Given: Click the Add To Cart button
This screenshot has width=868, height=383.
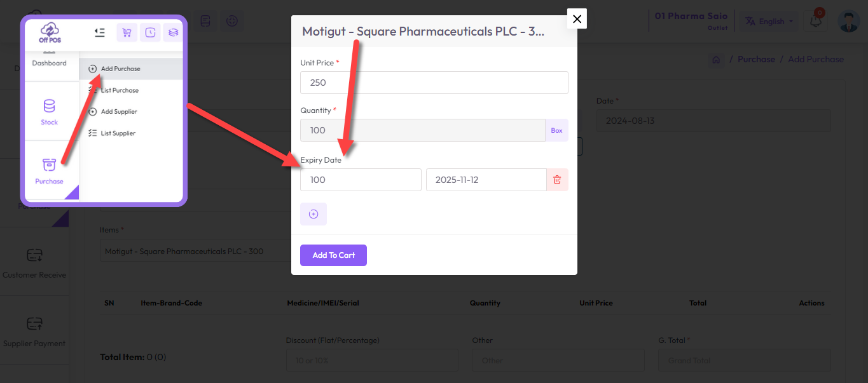Looking at the screenshot, I should pos(333,255).
